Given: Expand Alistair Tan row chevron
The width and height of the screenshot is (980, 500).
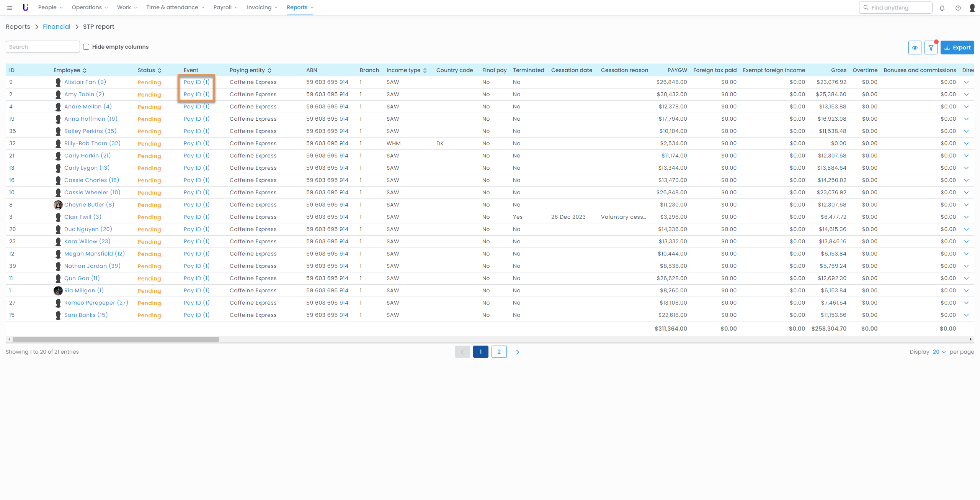Looking at the screenshot, I should pos(966,82).
